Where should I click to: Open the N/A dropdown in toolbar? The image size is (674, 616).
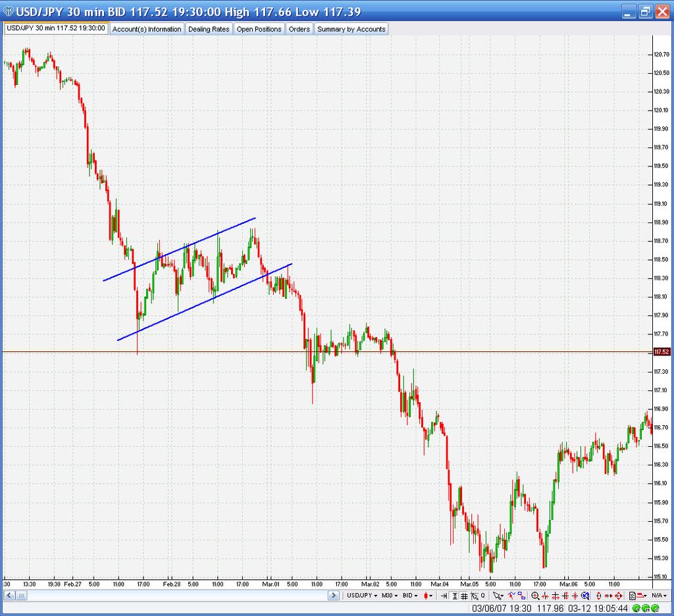(x=658, y=596)
